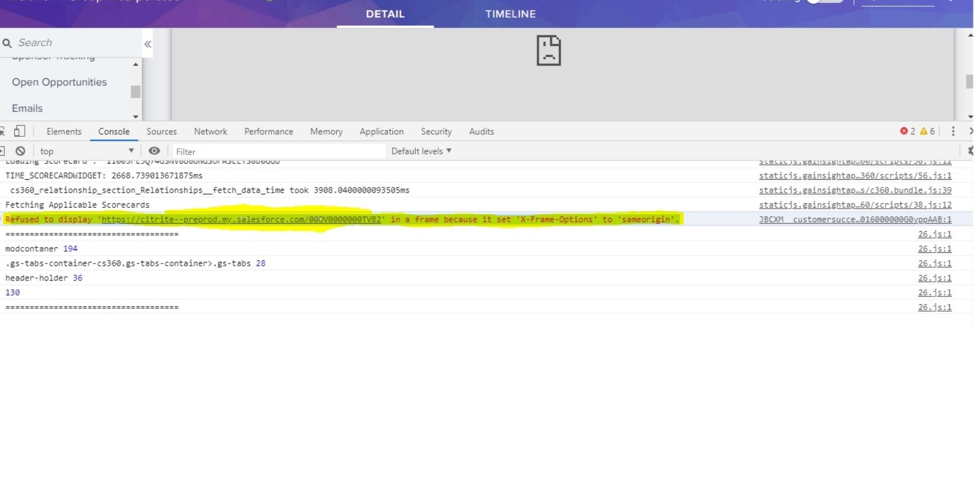980x494 pixels.
Task: Open the Sources tab
Action: click(161, 131)
